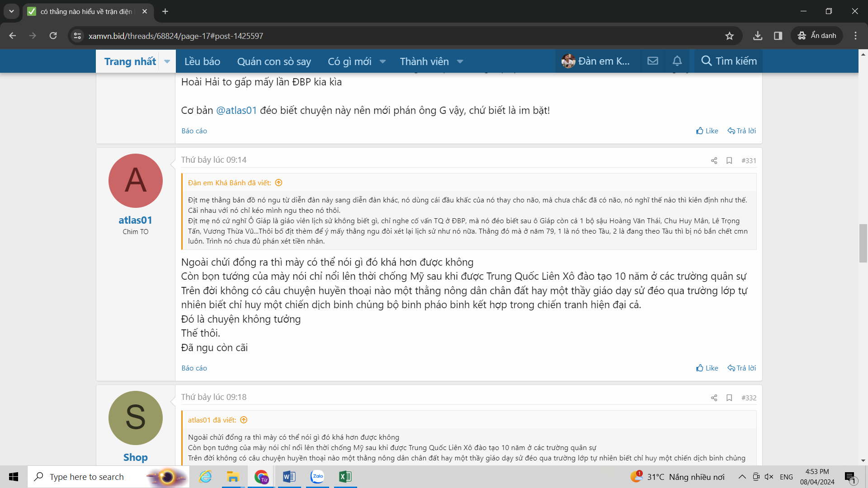Bookmark post #332
The width and height of the screenshot is (868, 488).
[x=729, y=398]
